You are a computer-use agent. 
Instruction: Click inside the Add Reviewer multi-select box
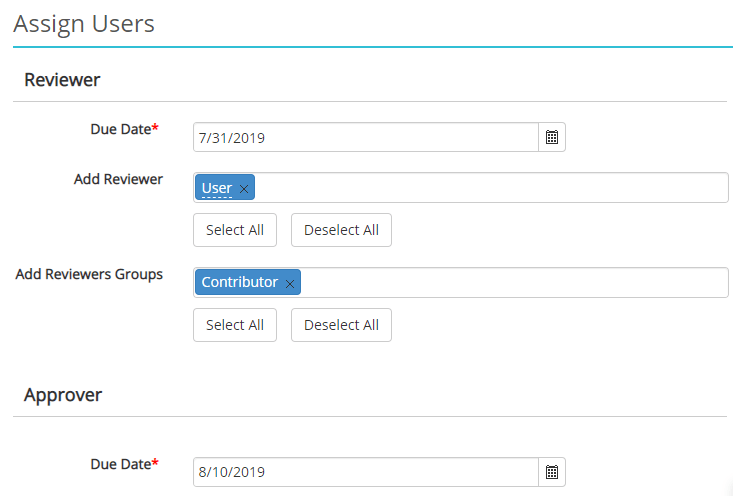pos(460,187)
